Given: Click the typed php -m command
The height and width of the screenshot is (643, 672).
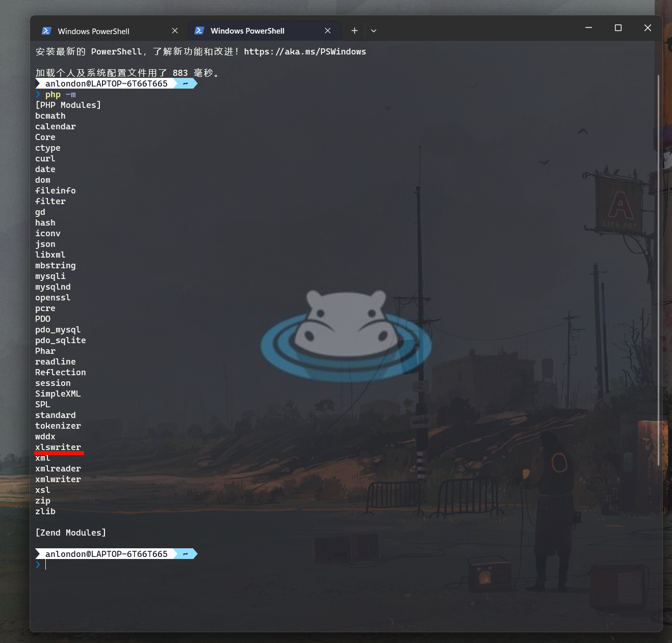Looking at the screenshot, I should click(x=60, y=94).
